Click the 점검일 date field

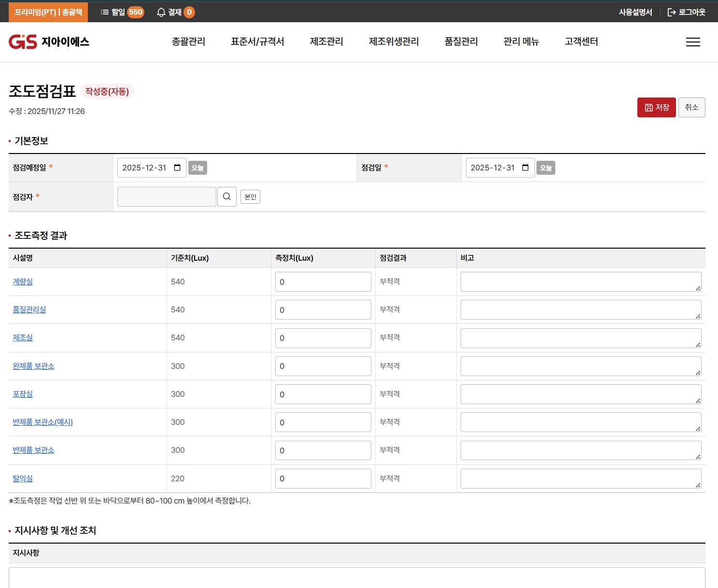[x=500, y=168]
